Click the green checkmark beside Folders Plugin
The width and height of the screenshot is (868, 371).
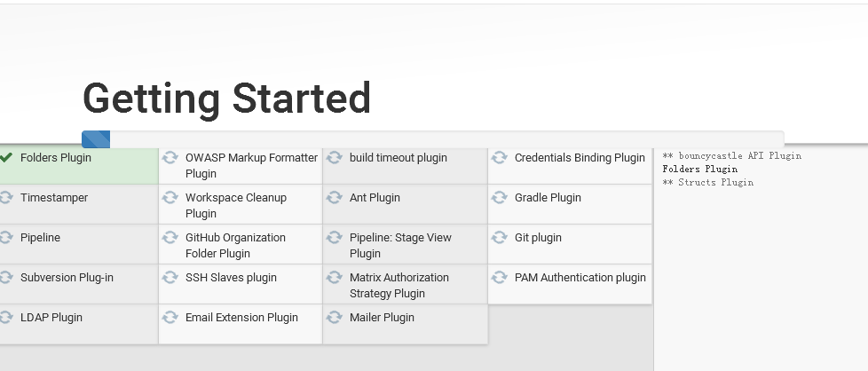click(6, 157)
